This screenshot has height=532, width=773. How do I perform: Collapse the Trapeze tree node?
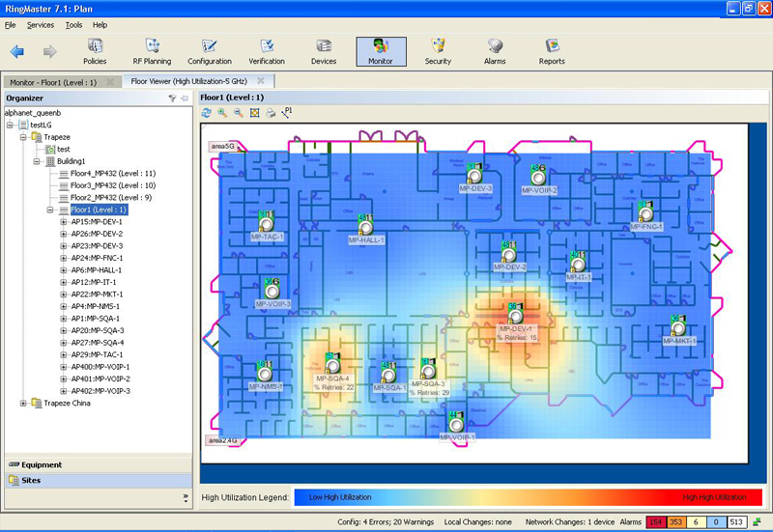point(22,137)
